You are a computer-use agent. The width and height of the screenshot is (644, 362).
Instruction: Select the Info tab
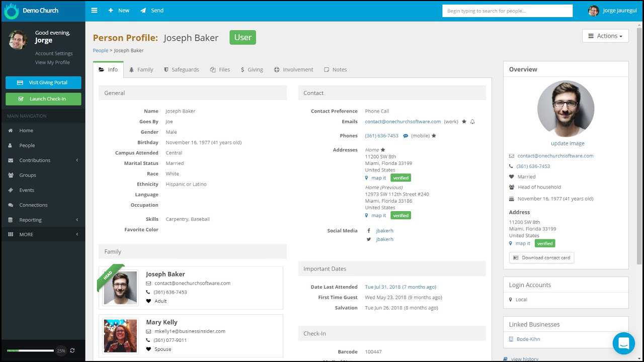pos(108,70)
